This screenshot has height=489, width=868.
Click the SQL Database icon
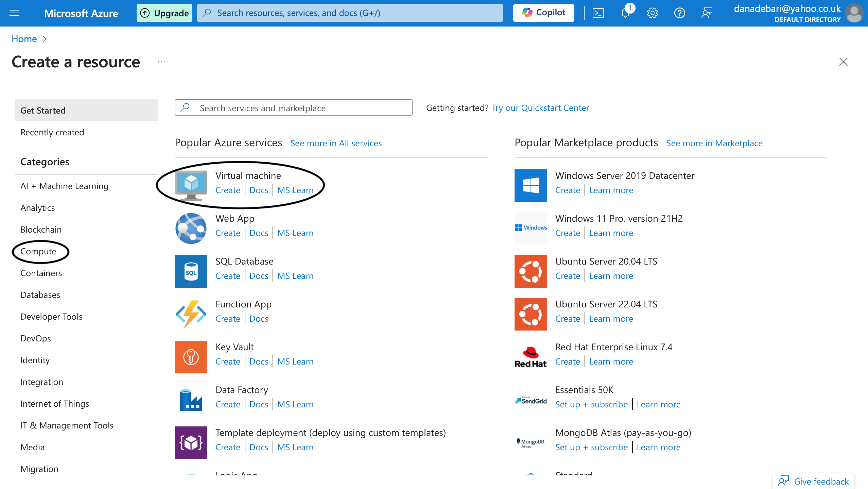point(191,271)
